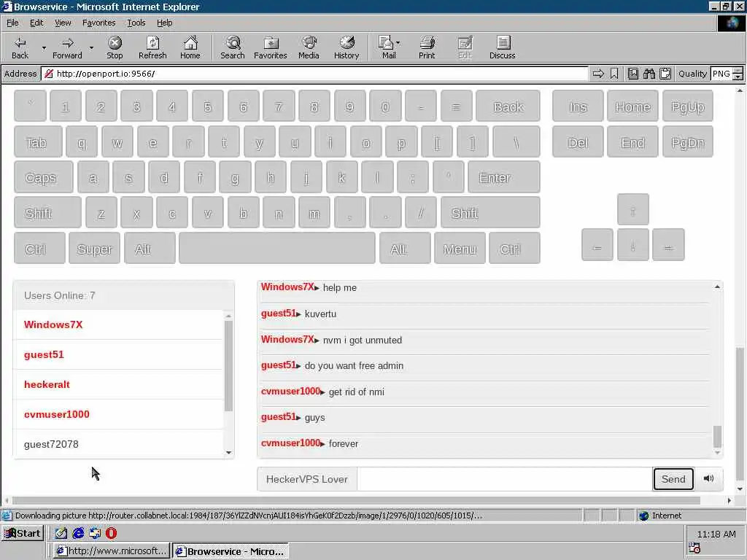The height and width of the screenshot is (560, 747).
Task: Open the Favorites toolbar button
Action: (x=271, y=47)
